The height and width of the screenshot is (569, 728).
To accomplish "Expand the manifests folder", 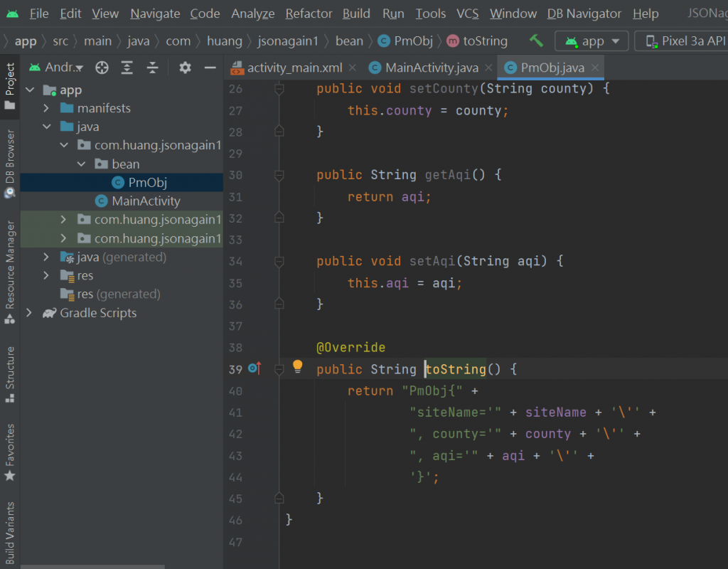I will 46,108.
